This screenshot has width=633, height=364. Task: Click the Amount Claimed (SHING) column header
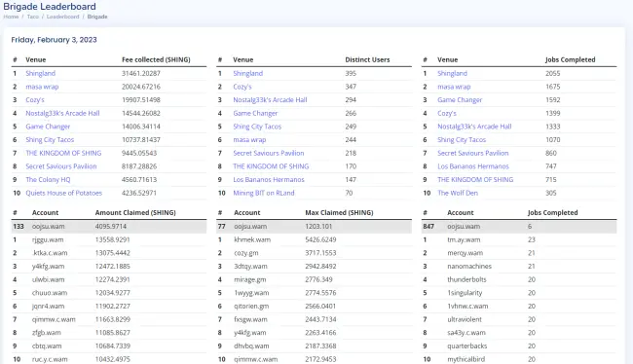click(x=135, y=213)
